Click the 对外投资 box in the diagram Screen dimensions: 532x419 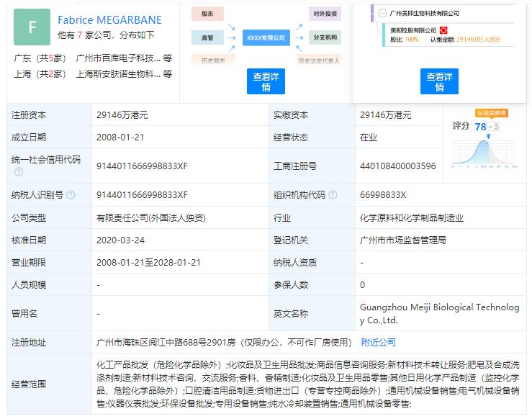(325, 14)
